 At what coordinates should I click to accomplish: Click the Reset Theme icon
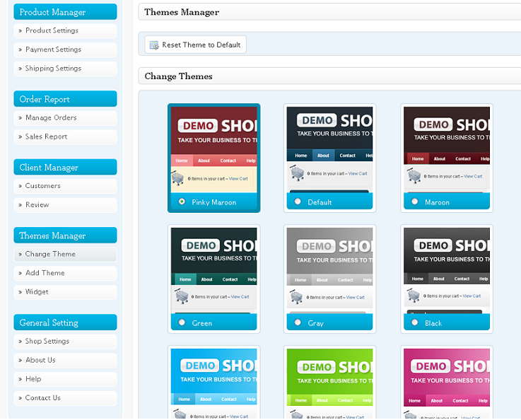pyautogui.click(x=154, y=45)
